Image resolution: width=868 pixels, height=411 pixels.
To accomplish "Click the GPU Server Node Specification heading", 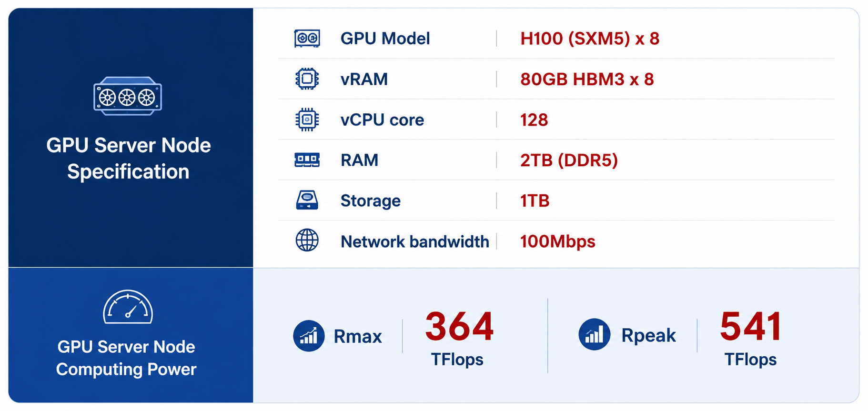I will pyautogui.click(x=128, y=158).
